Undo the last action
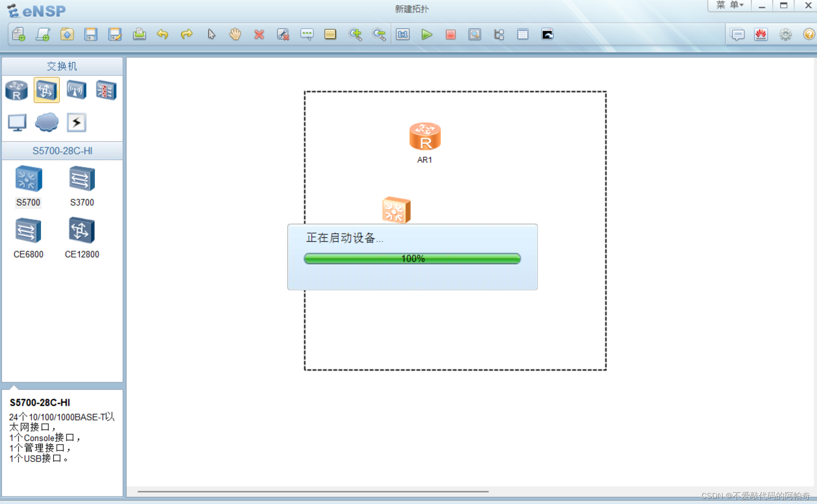 (163, 34)
